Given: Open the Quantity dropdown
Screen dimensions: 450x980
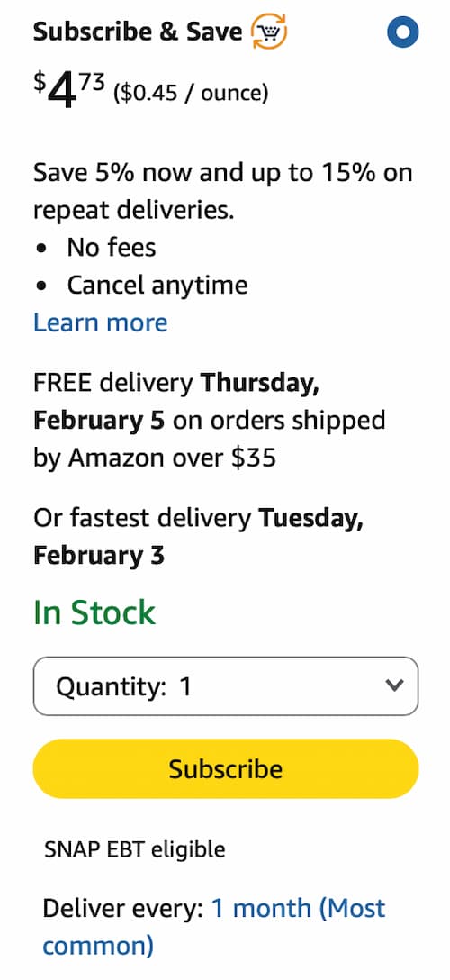Looking at the screenshot, I should 225,686.
